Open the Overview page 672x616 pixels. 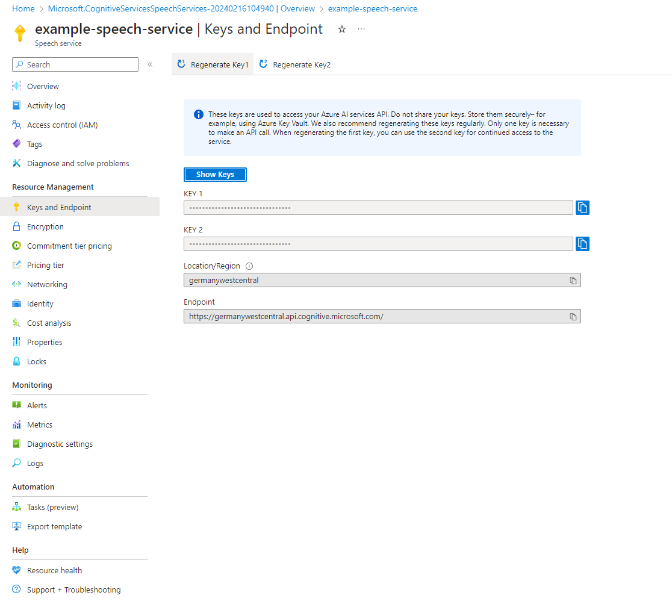[42, 86]
